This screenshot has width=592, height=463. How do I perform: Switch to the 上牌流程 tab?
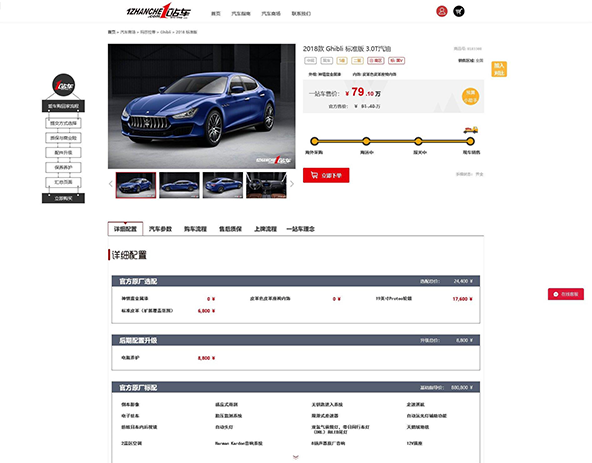coord(265,229)
